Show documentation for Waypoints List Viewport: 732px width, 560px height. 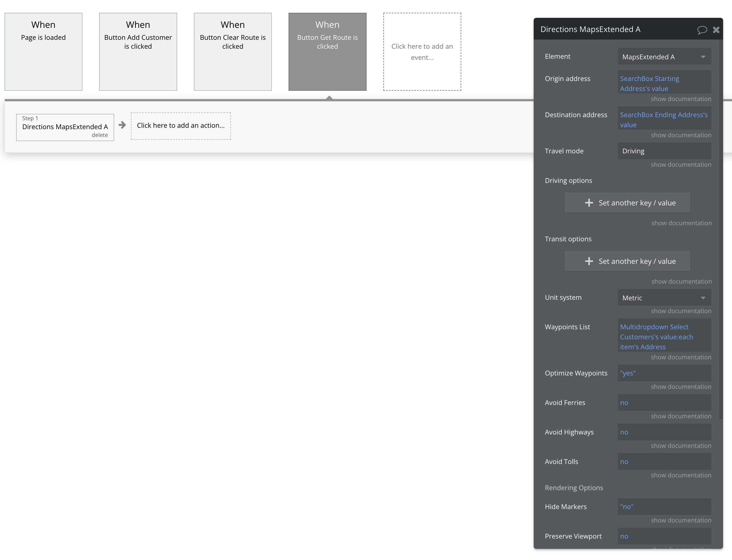point(681,357)
